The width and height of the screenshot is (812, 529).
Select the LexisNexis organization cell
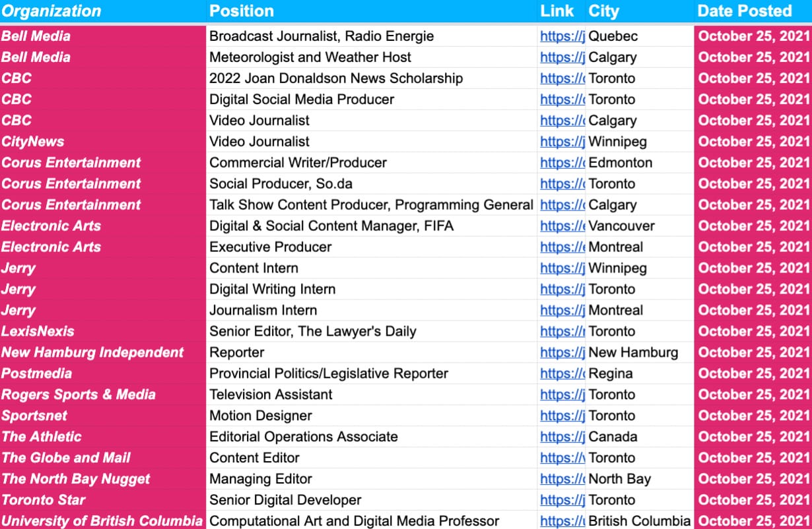(38, 332)
